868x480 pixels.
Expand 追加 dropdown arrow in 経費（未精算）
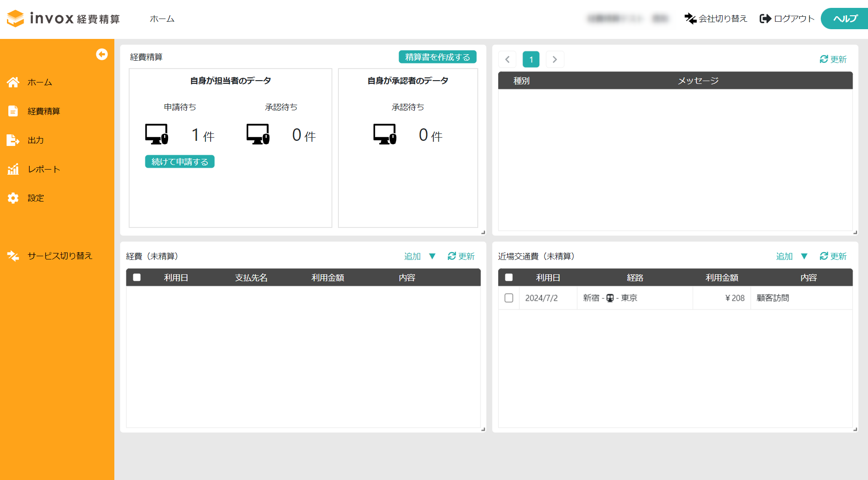click(x=432, y=256)
